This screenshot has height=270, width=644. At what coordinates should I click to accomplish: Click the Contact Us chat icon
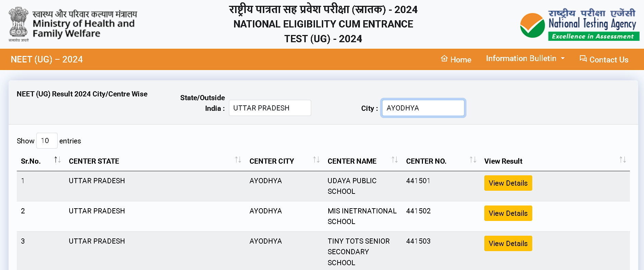(x=583, y=59)
